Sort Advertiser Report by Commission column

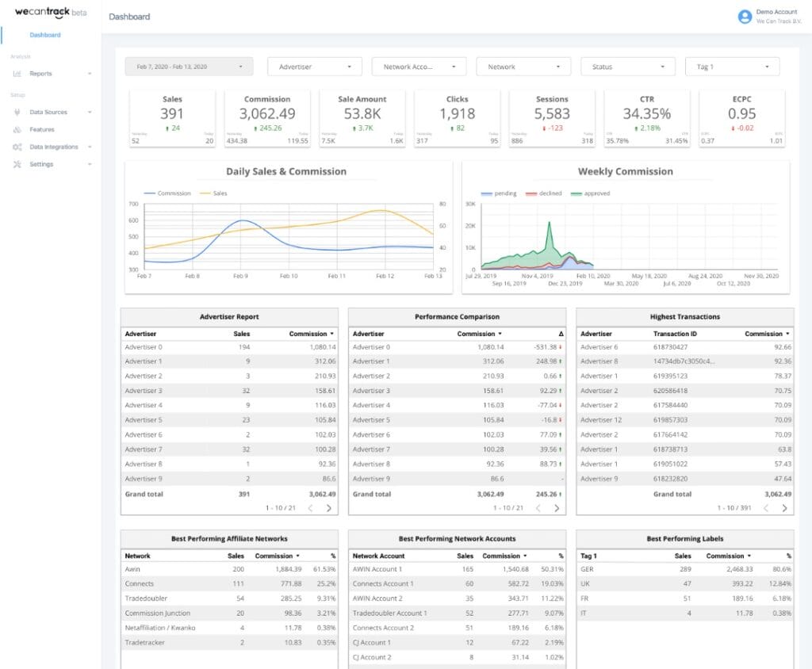tap(309, 334)
